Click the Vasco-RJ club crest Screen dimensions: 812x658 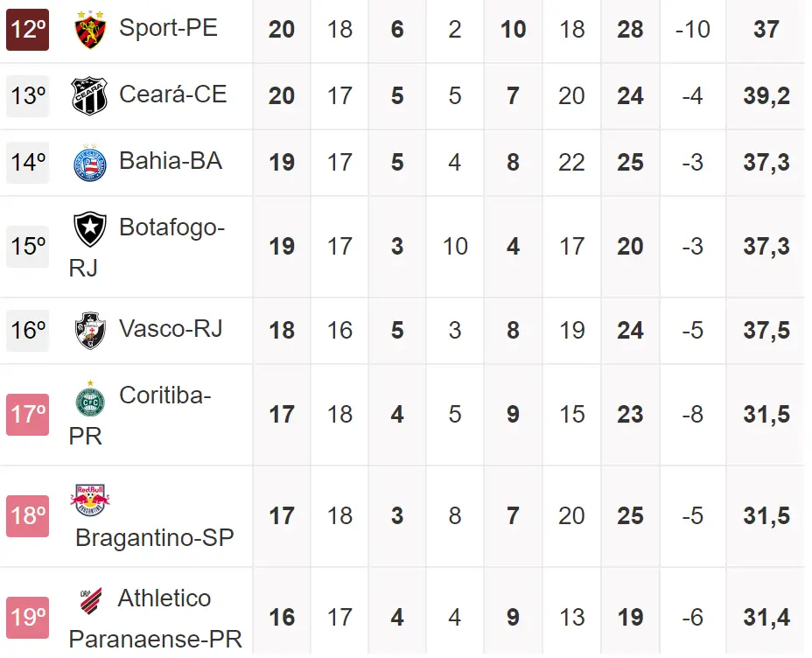click(90, 330)
